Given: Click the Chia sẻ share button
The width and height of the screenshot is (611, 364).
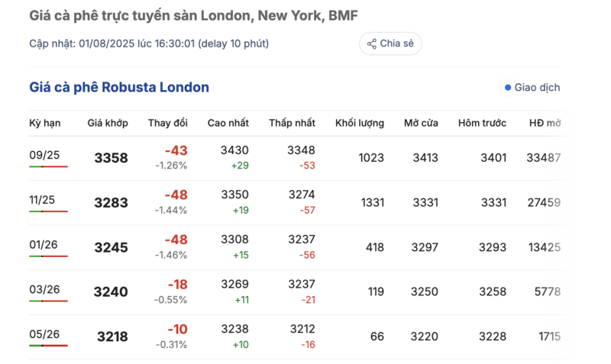Looking at the screenshot, I should (390, 43).
